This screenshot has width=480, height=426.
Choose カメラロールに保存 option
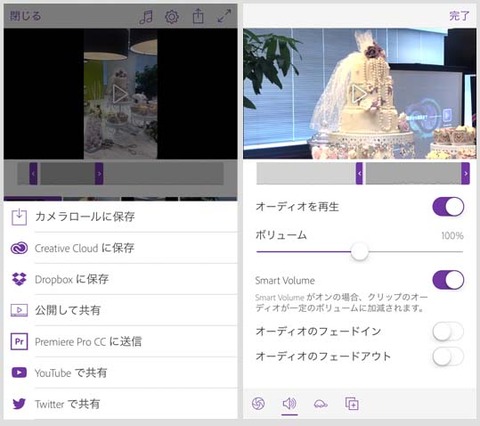tap(121, 217)
